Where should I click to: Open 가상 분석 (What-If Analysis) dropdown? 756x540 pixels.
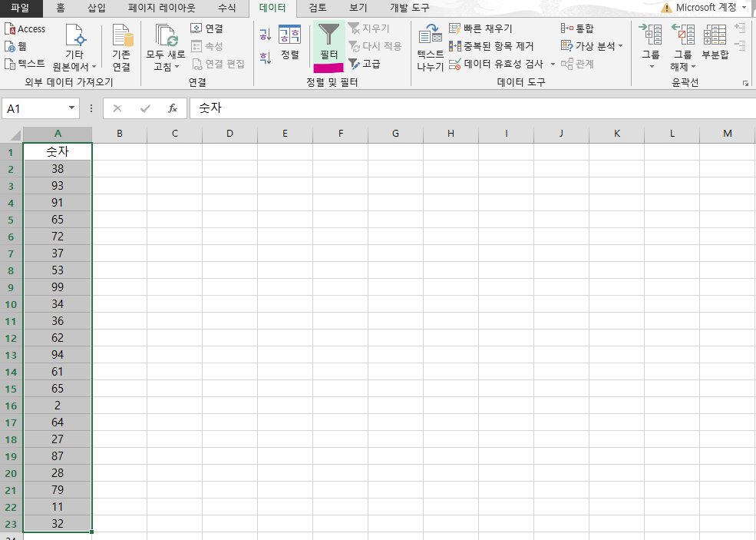pos(592,46)
